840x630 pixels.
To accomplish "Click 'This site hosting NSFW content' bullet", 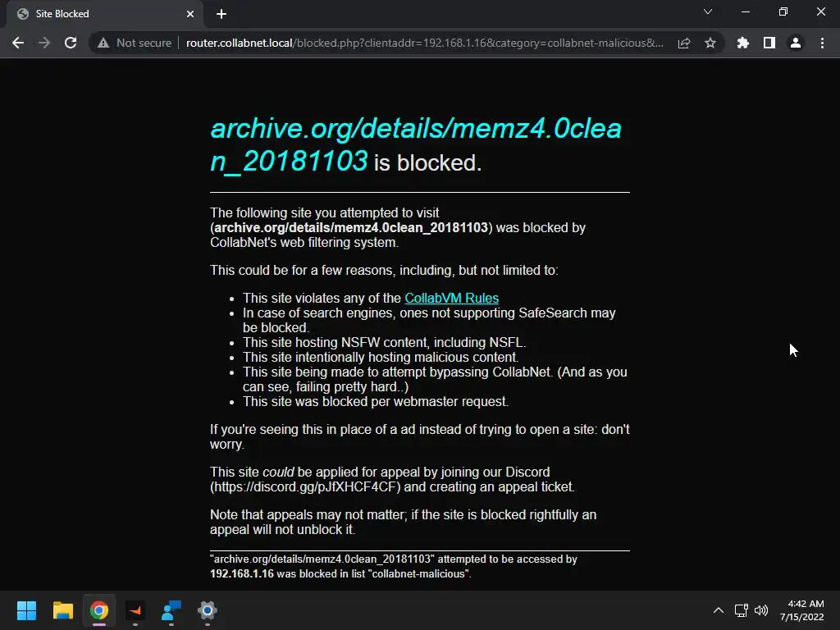I will click(x=384, y=342).
